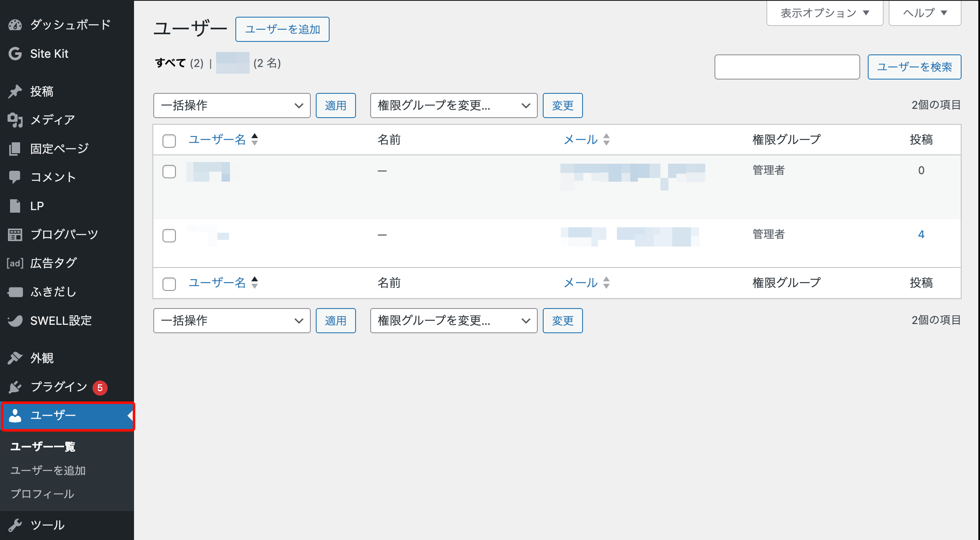Click the plug icon beside プラグイン
The width and height of the screenshot is (980, 540).
pyautogui.click(x=15, y=387)
